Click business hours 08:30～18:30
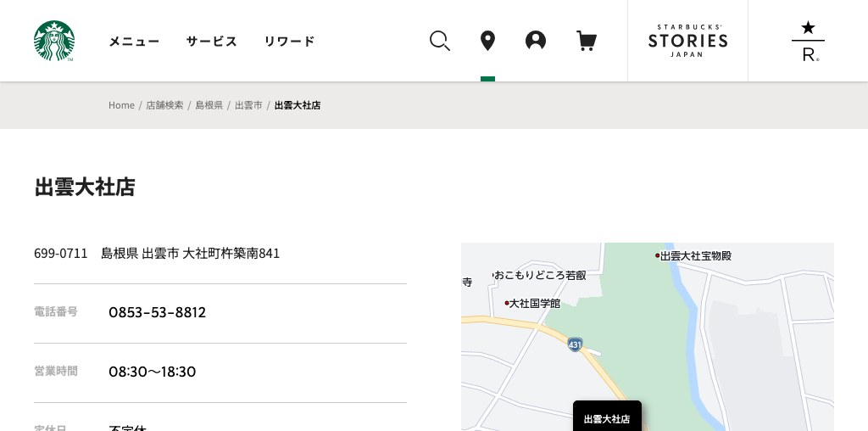This screenshot has width=868, height=431. coord(153,372)
